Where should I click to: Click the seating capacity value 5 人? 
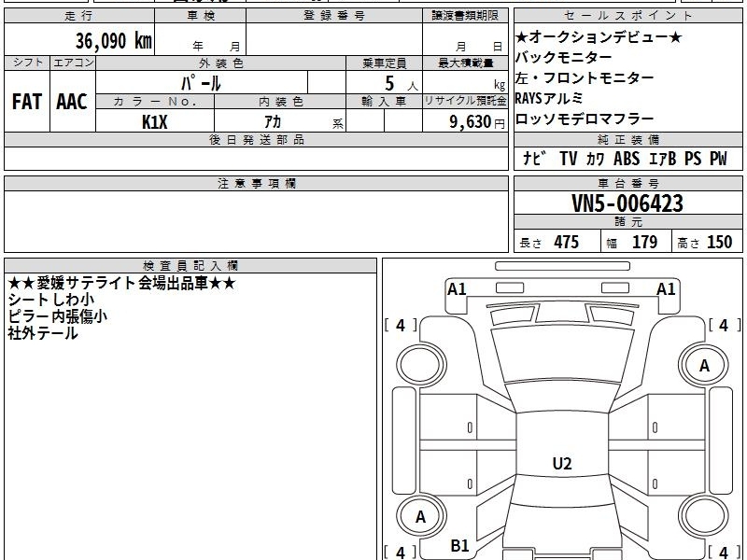pos(401,84)
